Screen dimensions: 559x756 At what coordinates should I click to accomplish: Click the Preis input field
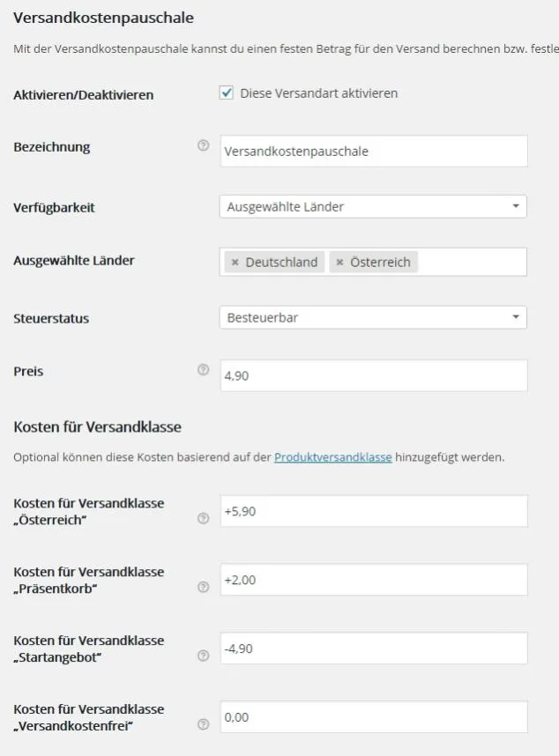click(x=374, y=375)
